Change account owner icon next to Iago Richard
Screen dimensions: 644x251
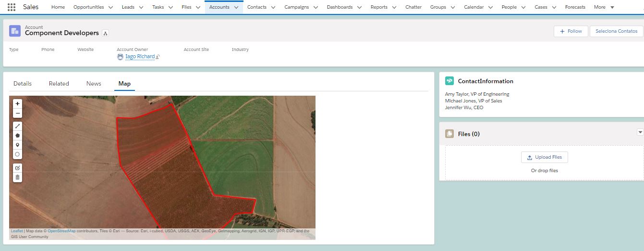click(158, 57)
